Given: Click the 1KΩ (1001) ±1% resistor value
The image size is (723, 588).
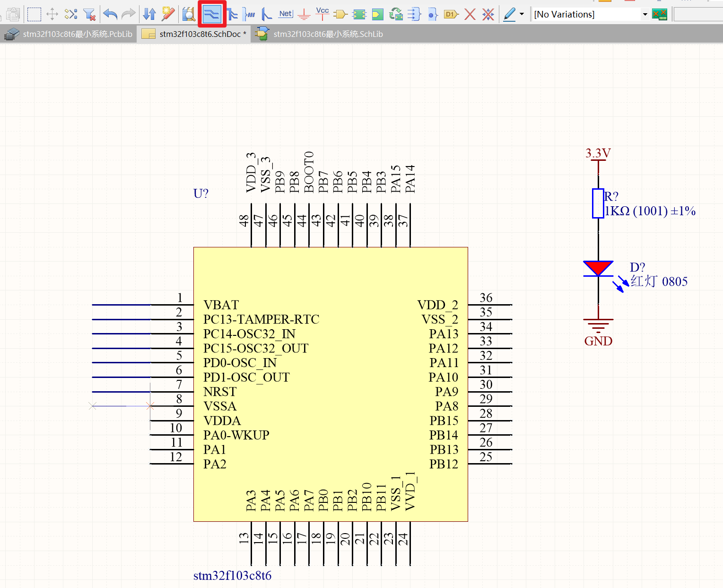Looking at the screenshot, I should [x=650, y=211].
